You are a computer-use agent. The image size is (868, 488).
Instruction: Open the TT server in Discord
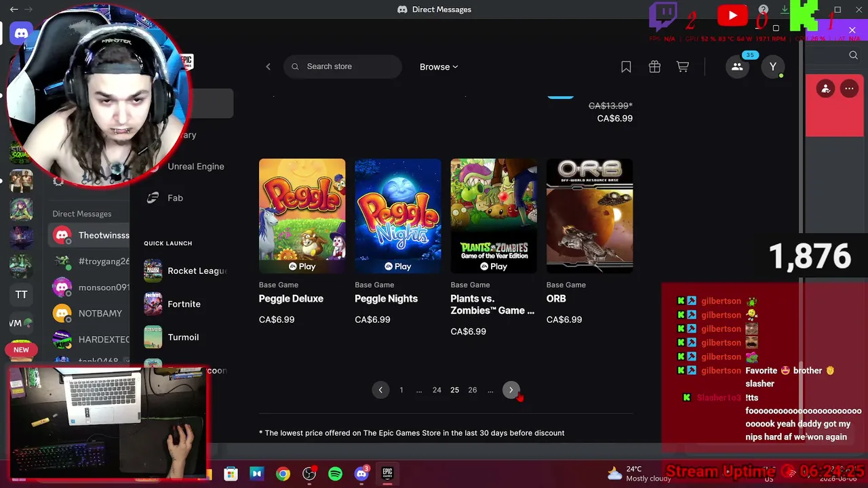[21, 294]
